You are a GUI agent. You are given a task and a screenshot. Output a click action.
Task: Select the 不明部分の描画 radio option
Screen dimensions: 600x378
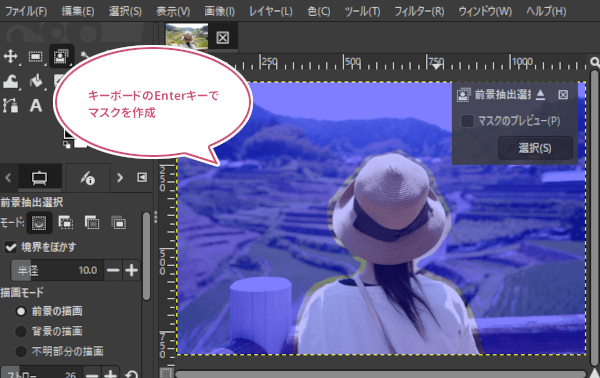coord(21,351)
